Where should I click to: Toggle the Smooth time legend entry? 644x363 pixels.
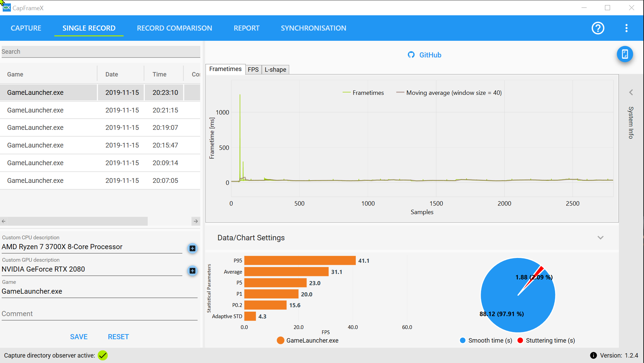[x=486, y=341]
